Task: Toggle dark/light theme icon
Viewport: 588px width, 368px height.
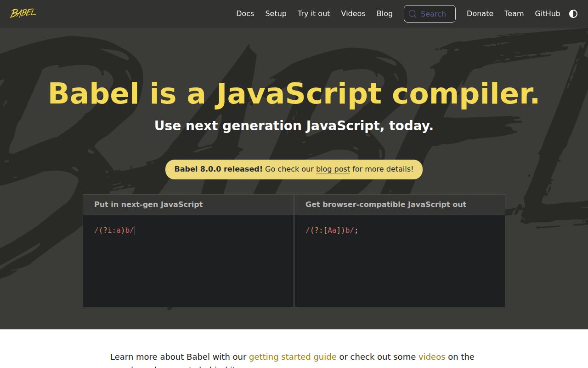Action: coord(573,14)
